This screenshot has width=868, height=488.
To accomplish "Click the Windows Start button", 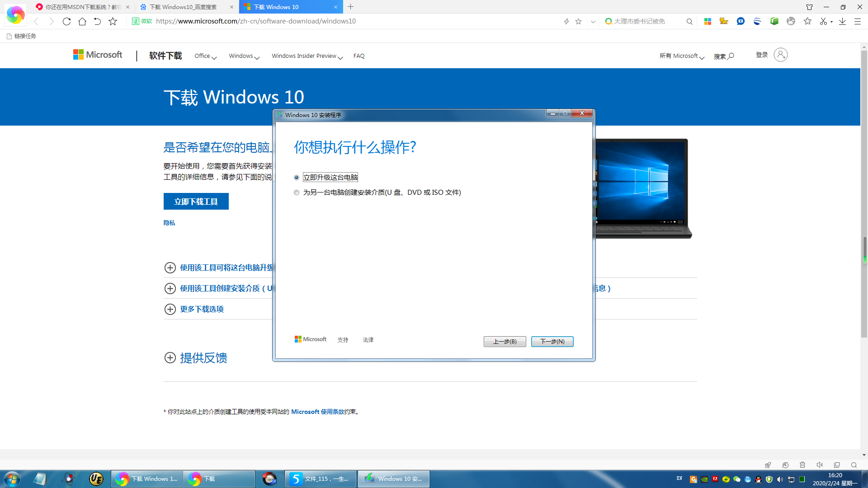I will coord(12,479).
